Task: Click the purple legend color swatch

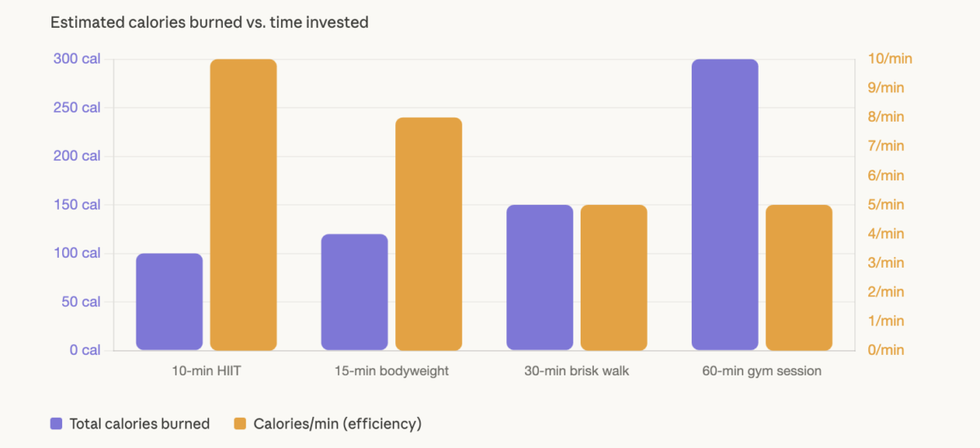Action: click(x=56, y=424)
